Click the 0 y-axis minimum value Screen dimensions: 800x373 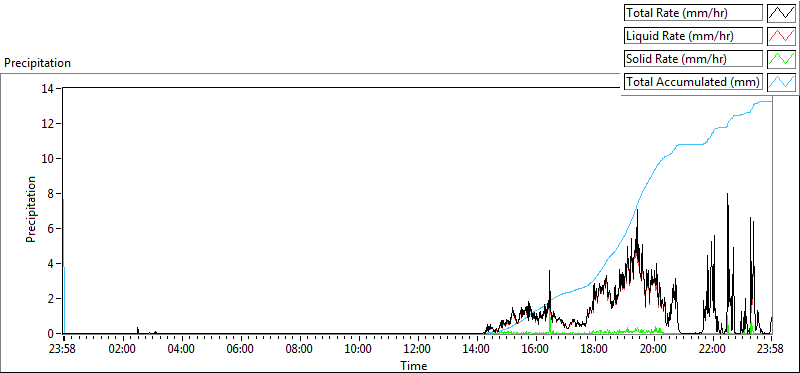click(x=52, y=334)
